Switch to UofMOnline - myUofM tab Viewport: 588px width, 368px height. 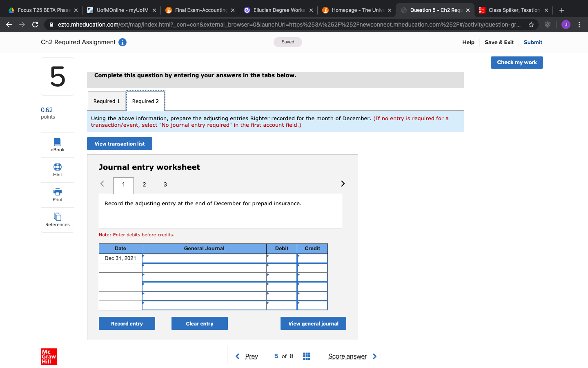coord(121,10)
